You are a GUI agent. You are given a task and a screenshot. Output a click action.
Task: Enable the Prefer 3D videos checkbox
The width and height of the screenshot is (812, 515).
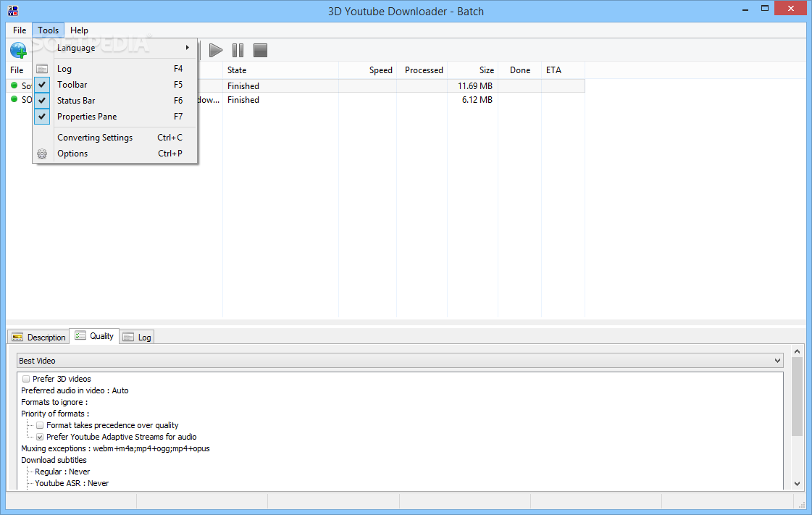click(26, 379)
